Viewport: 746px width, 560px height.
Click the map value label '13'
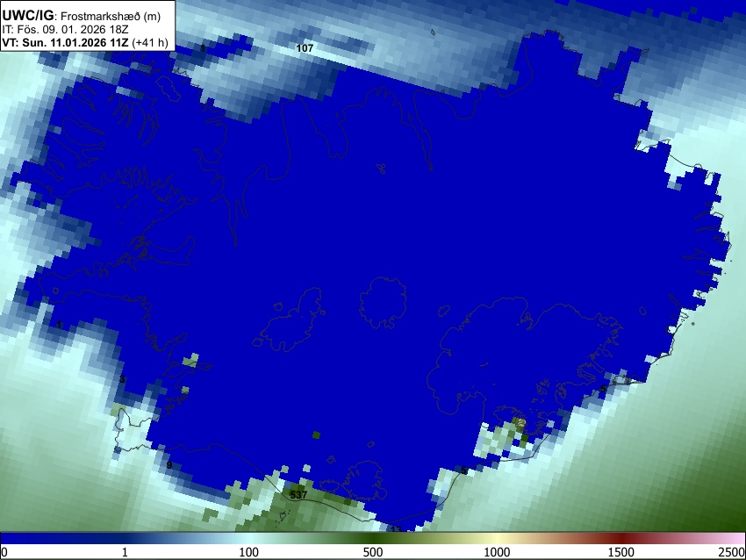(396, 529)
